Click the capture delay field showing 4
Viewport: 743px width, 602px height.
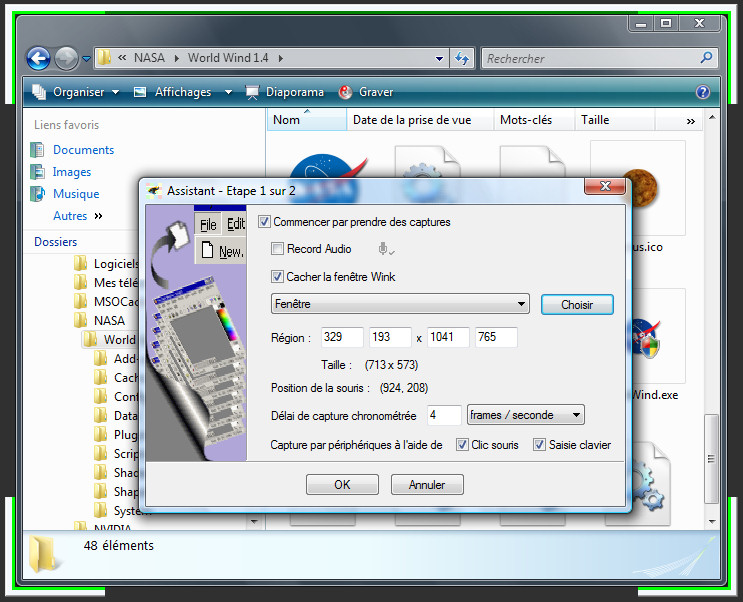point(444,415)
